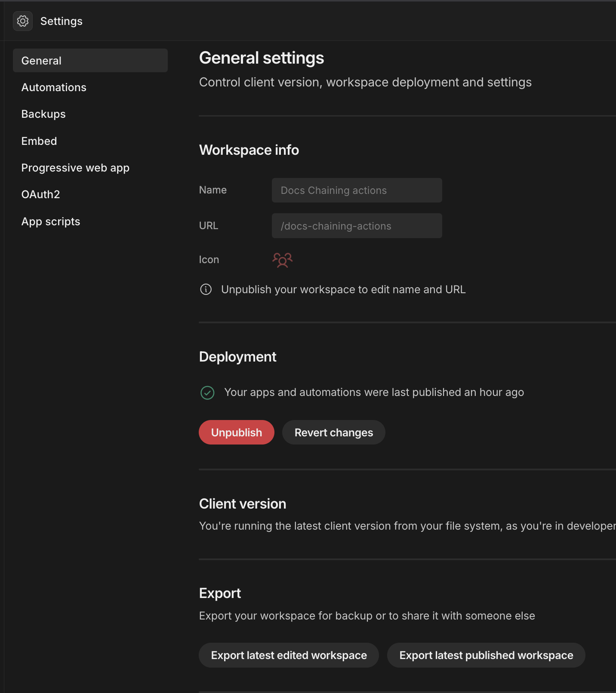616x693 pixels.
Task: Click the 'Control client version' subtitle
Action: point(365,82)
